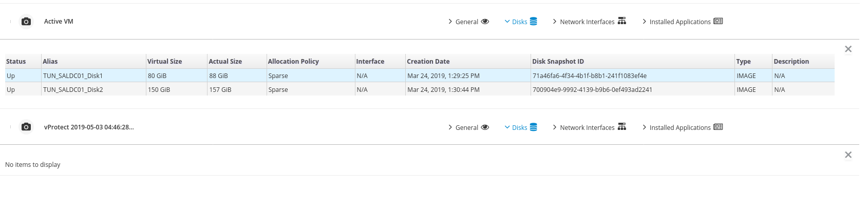This screenshot has width=868, height=209.
Task: Click Installed Applications icon for Active VM
Action: click(718, 21)
